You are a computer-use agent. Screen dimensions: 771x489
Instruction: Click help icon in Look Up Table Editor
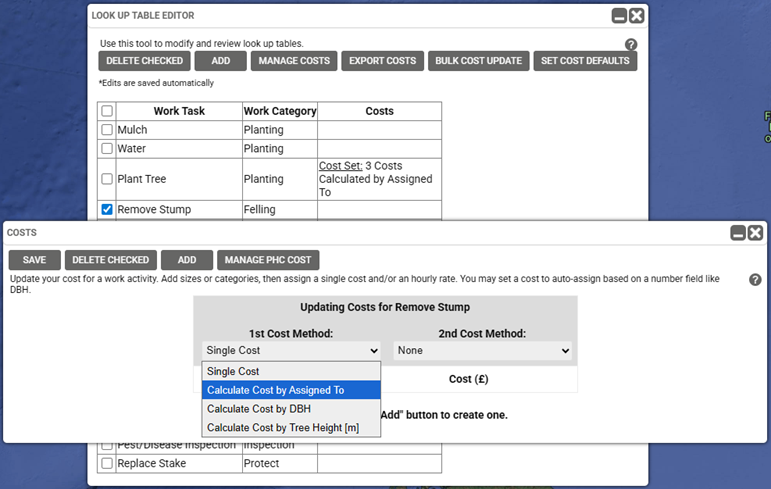click(x=631, y=45)
